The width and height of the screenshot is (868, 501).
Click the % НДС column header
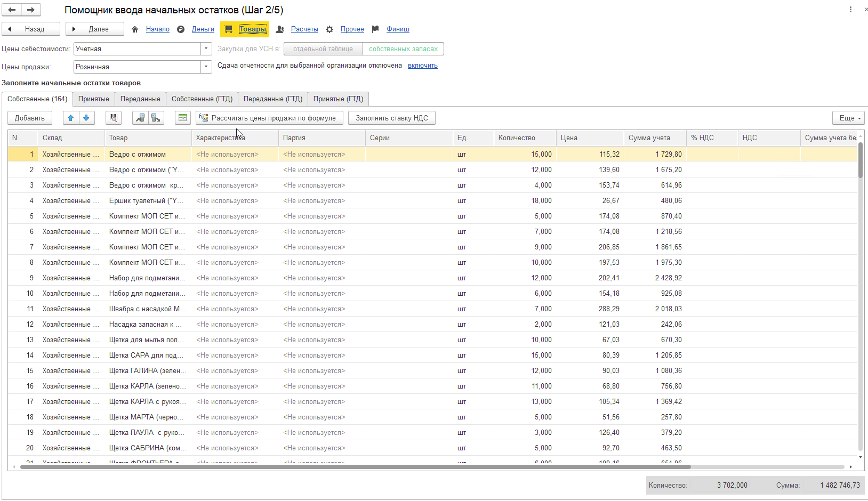[712, 138]
